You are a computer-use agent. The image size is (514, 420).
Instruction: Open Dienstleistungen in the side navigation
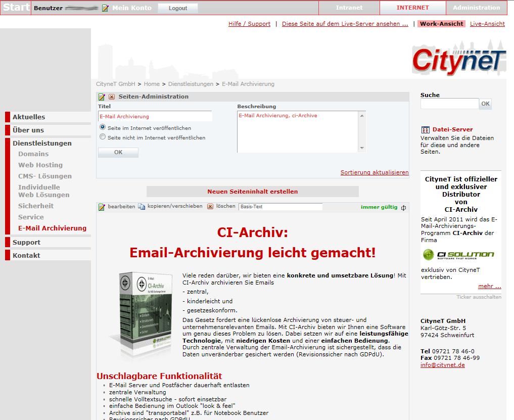[42, 143]
